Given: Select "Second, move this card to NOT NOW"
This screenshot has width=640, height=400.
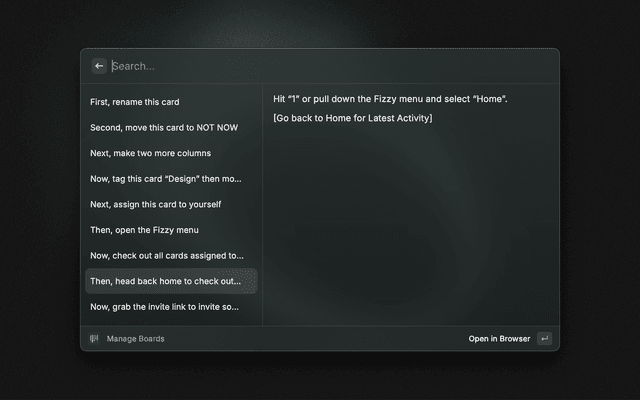Looking at the screenshot, I should point(164,128).
